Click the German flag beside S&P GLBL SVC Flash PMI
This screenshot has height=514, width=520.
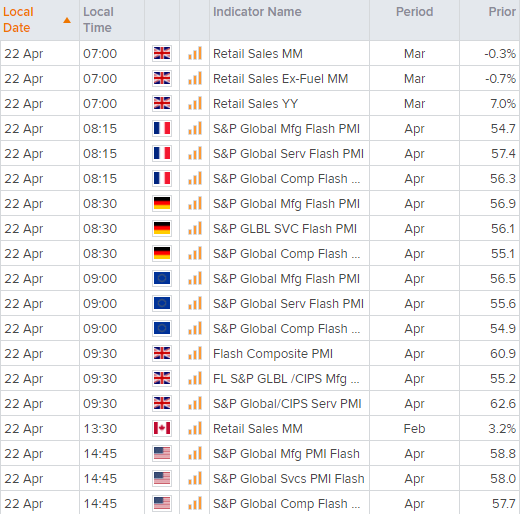(162, 228)
